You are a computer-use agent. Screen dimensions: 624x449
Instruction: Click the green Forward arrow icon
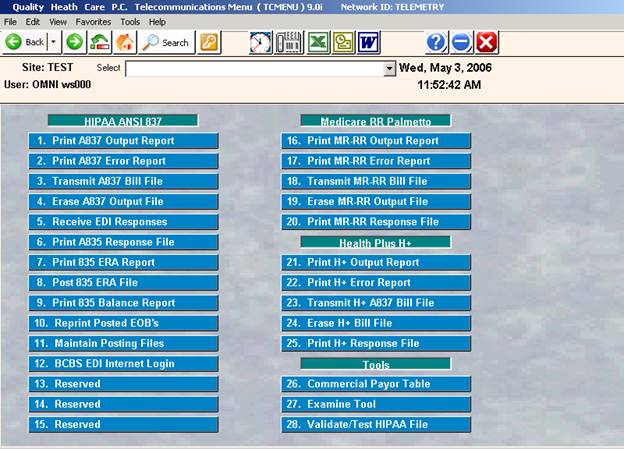tap(74, 42)
